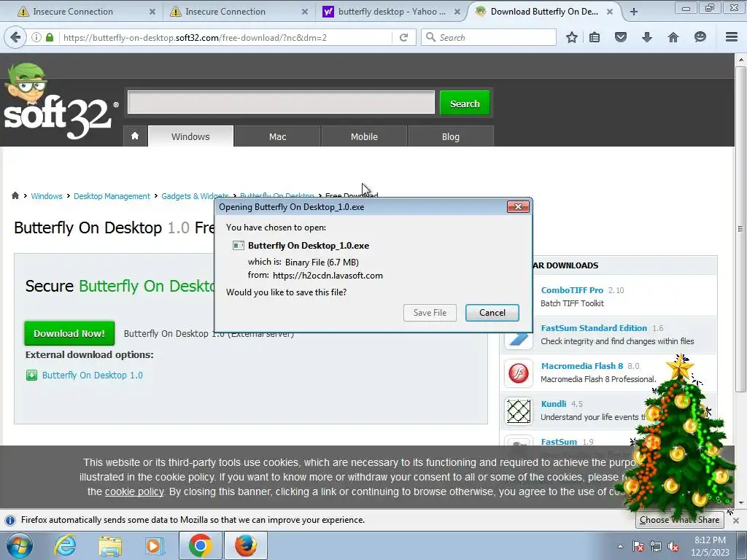747x560 pixels.
Task: Click the soft32 home icon tab
Action: pos(135,136)
